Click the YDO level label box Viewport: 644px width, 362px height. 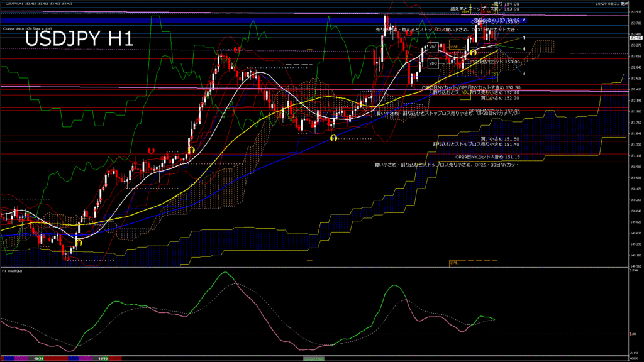(x=433, y=63)
